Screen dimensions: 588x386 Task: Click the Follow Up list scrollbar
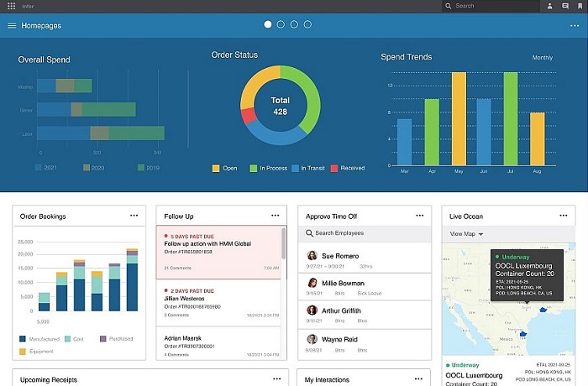point(284,243)
